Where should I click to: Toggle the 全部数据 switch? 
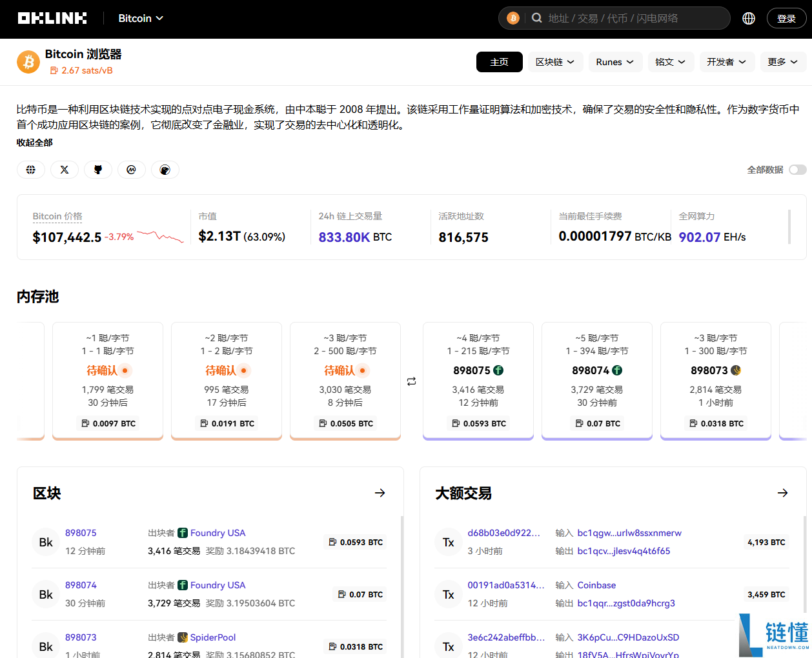(x=798, y=170)
